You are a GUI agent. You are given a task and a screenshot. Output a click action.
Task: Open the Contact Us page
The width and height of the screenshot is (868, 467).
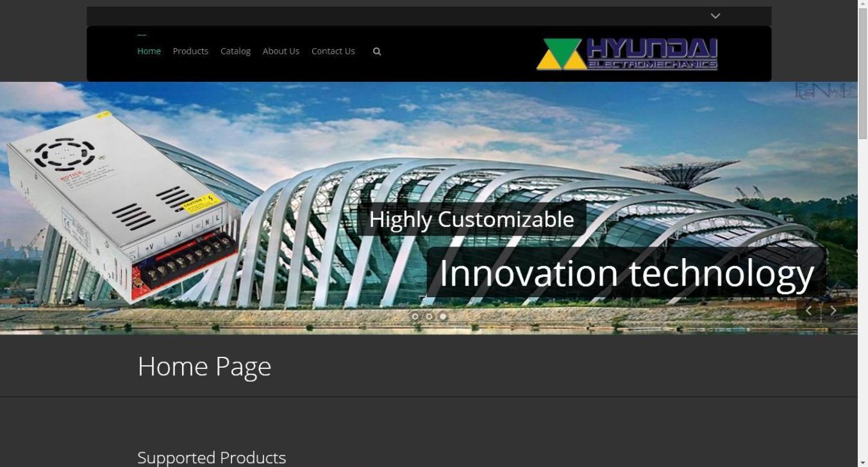[x=333, y=51]
